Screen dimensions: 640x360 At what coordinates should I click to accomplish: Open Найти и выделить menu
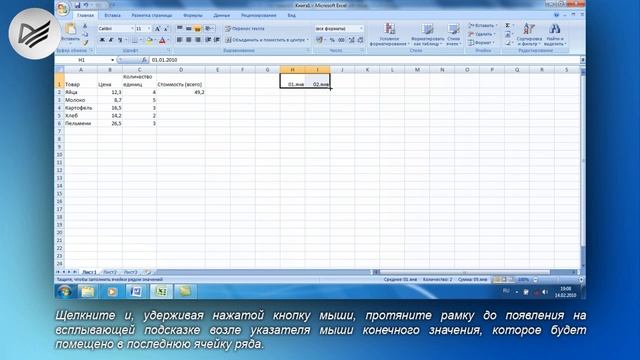coord(554,34)
